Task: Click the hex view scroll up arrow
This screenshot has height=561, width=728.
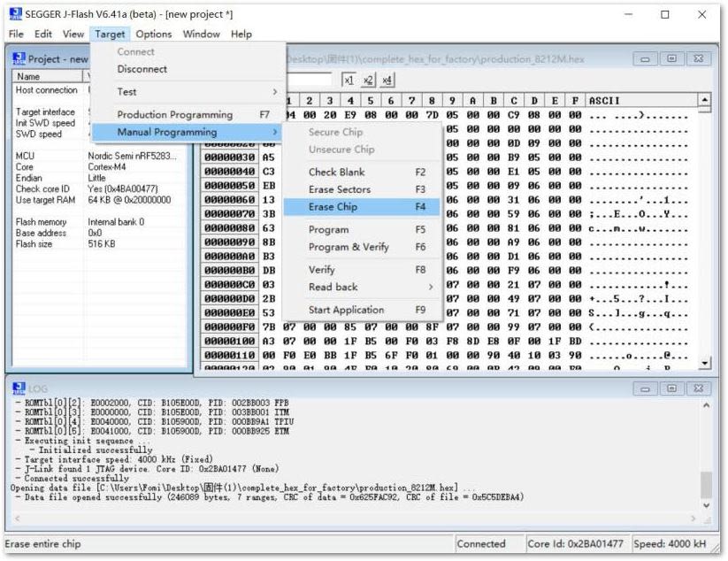Action: [x=705, y=100]
